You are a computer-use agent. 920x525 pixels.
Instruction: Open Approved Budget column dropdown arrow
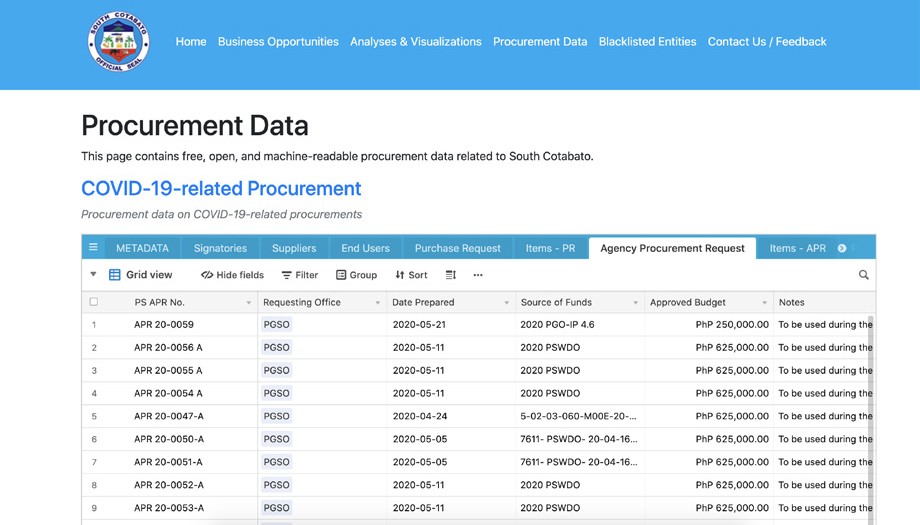point(764,303)
